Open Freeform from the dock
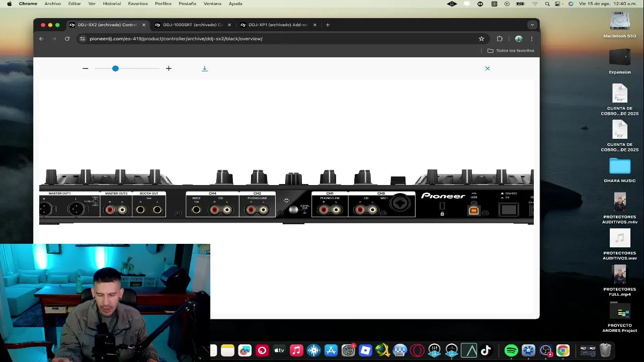The image size is (644, 362). 245,350
